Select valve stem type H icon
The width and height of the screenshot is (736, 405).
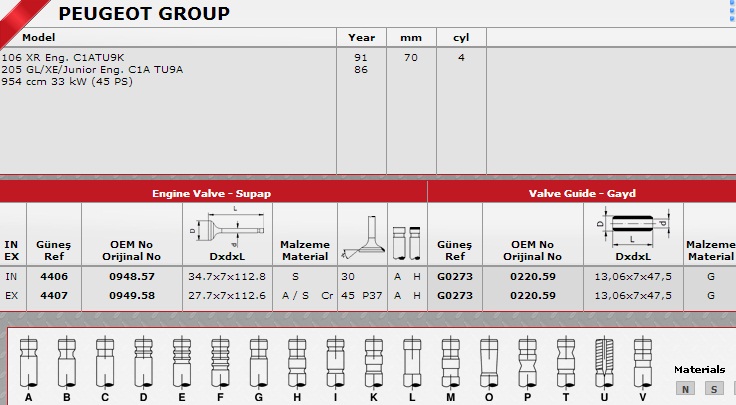coord(297,362)
